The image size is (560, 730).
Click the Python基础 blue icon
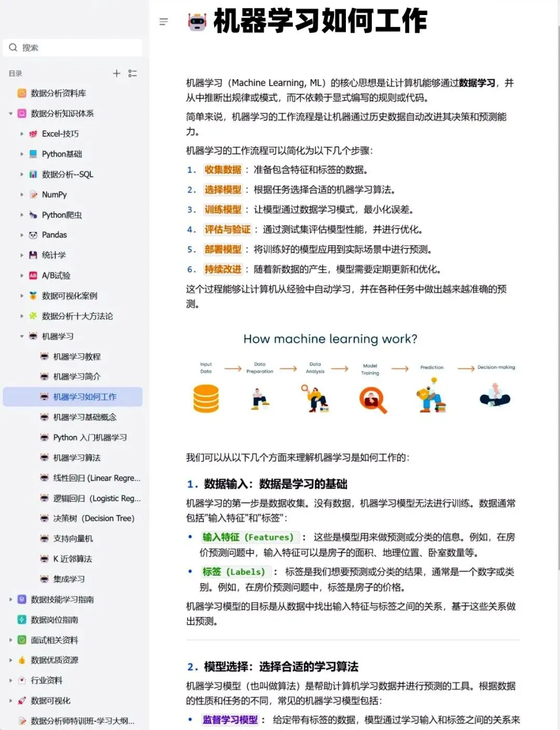click(33, 154)
